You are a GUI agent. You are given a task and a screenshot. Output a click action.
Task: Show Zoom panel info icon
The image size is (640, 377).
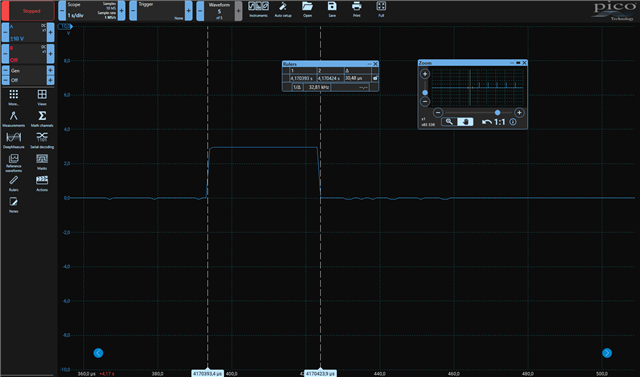513,122
